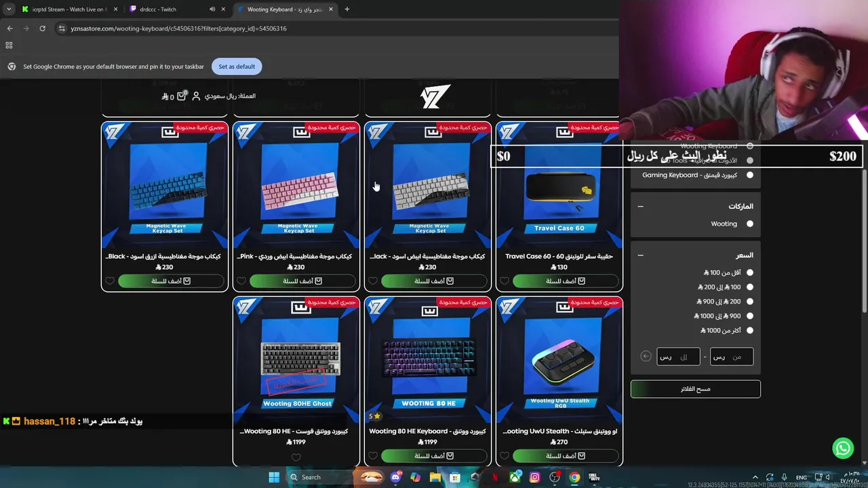Clear all filters (مسح الفلاتر) button
This screenshot has width=868, height=488.
[x=696, y=389]
